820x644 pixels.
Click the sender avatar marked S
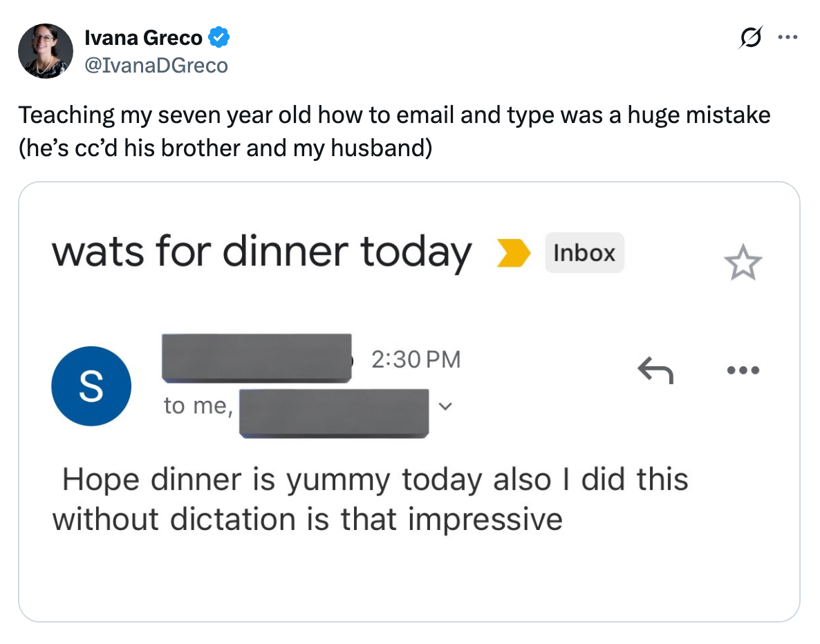91,386
